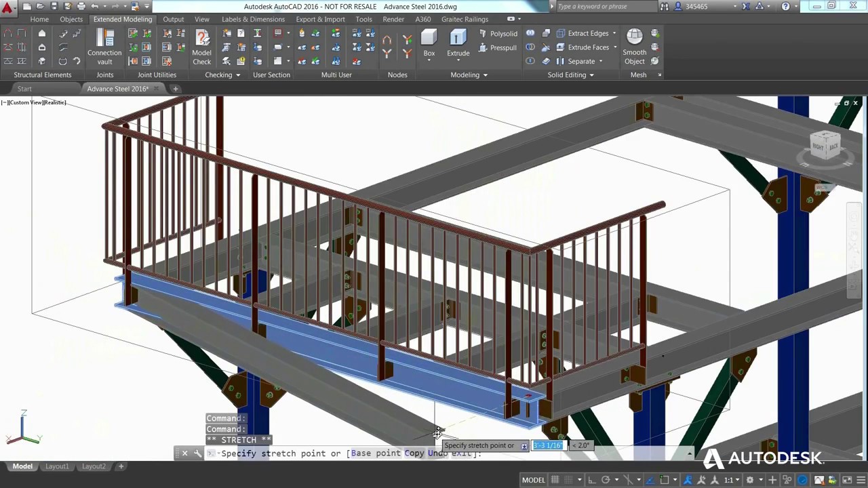Open the Connection vault tool
The height and width of the screenshot is (488, 868).
pos(104,47)
